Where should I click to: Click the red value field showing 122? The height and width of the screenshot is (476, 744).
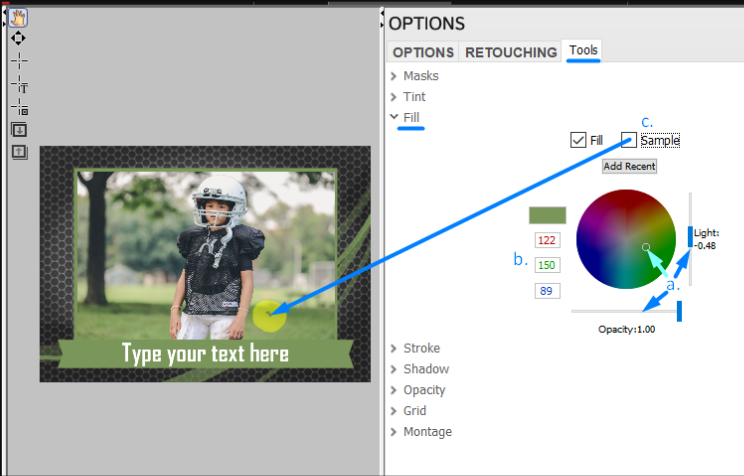[x=546, y=240]
